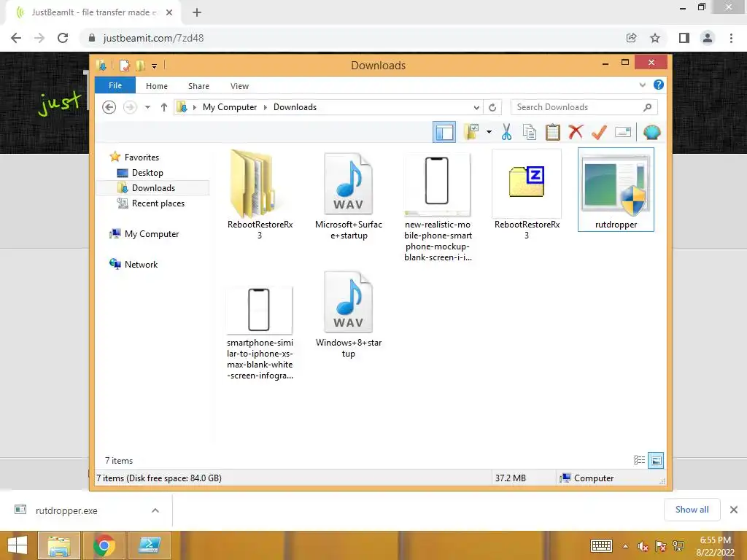The width and height of the screenshot is (747, 560).
Task: Click the blue shell icon
Action: [651, 132]
